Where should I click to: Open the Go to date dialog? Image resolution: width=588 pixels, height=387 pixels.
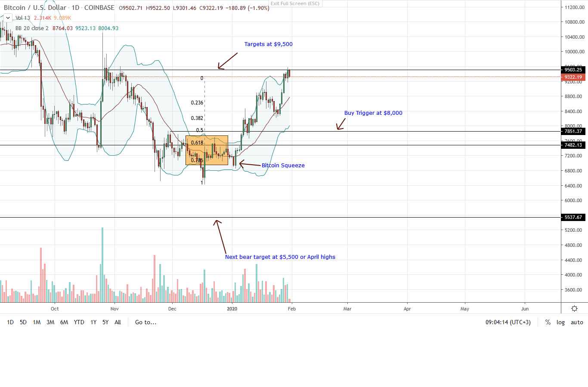(146, 322)
